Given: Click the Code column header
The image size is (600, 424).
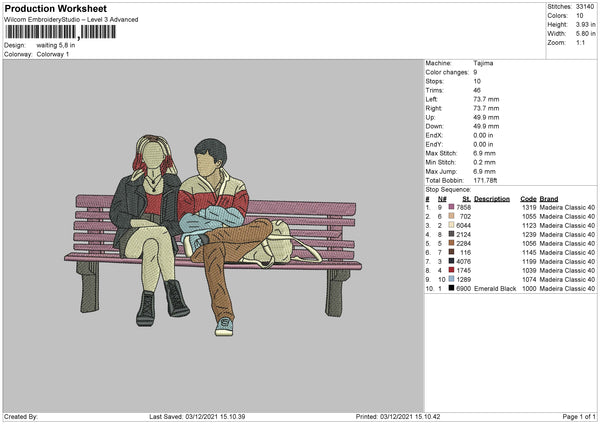Looking at the screenshot, I should 528,198.
